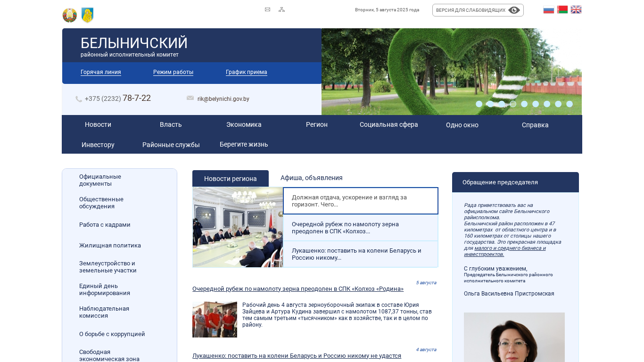Viewport: 644px width, 362px height.
Task: Open article Очередной рубеж по намолоту зерна
Action: [298, 289]
